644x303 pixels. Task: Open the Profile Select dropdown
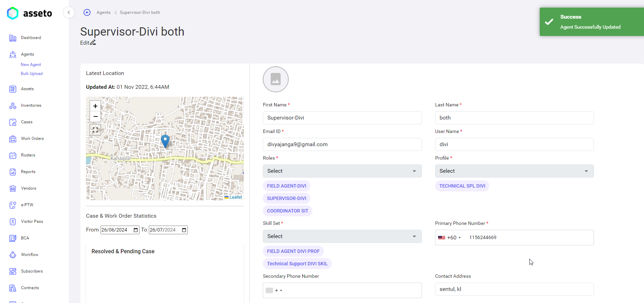point(514,171)
